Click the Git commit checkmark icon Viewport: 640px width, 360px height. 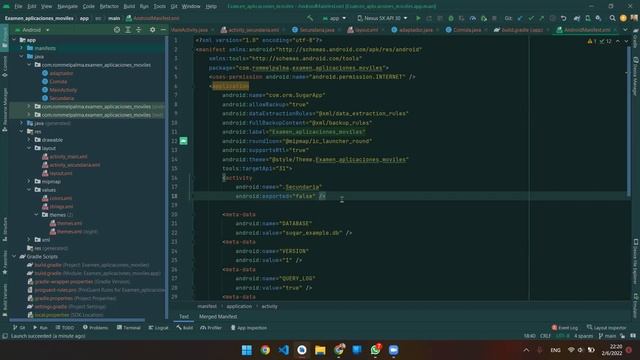tap(531, 18)
